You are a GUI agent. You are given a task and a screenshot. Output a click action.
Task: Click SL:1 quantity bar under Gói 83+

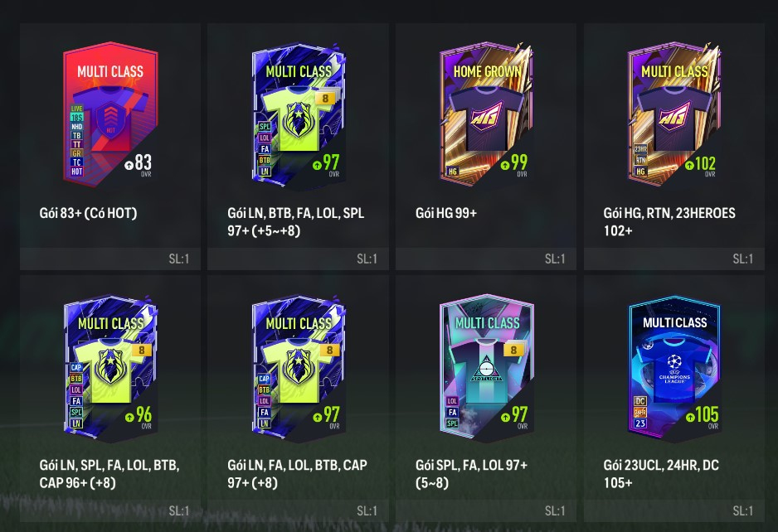coord(110,259)
